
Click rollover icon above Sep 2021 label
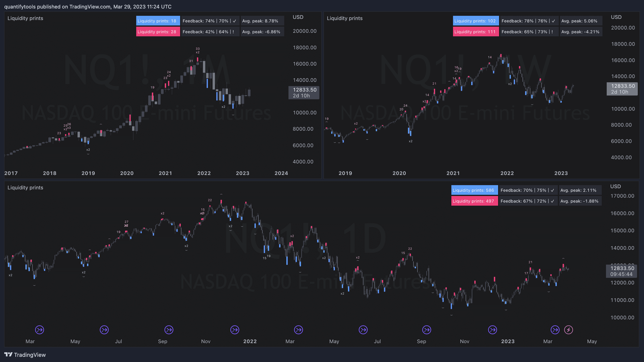(169, 330)
